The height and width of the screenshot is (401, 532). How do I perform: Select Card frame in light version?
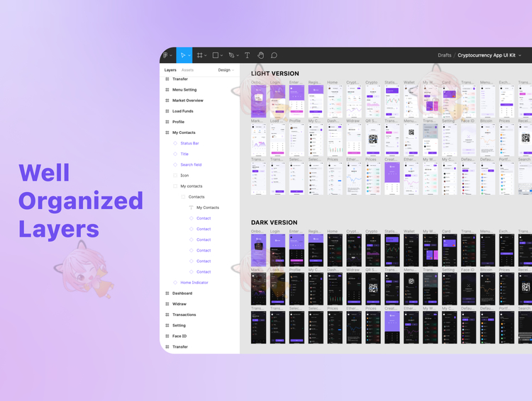coord(449,101)
